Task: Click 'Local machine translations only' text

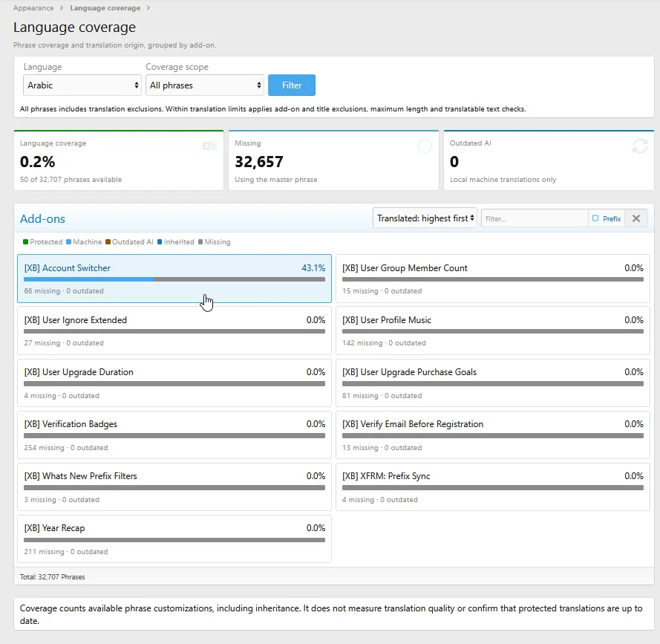Action: coord(503,180)
